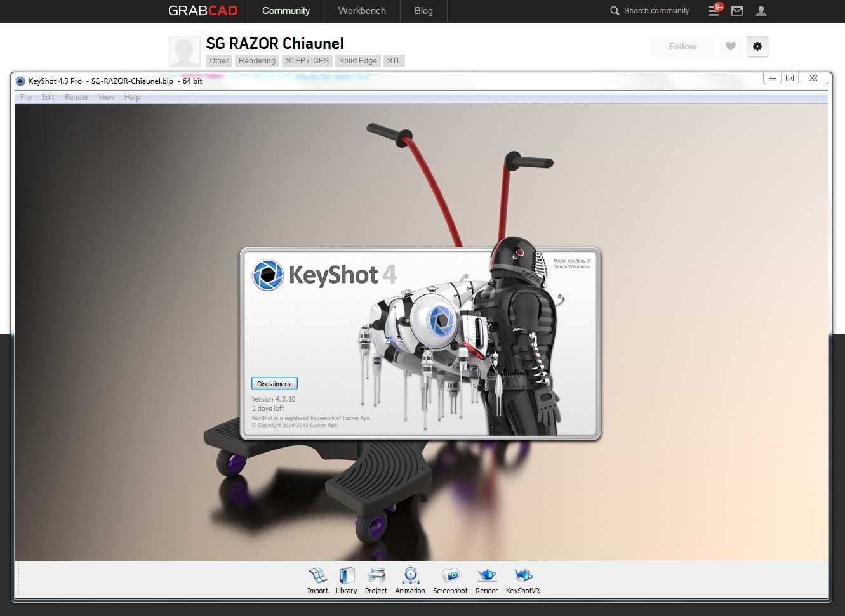845x616 pixels.
Task: Click the GrabCAD logo
Action: click(x=203, y=11)
